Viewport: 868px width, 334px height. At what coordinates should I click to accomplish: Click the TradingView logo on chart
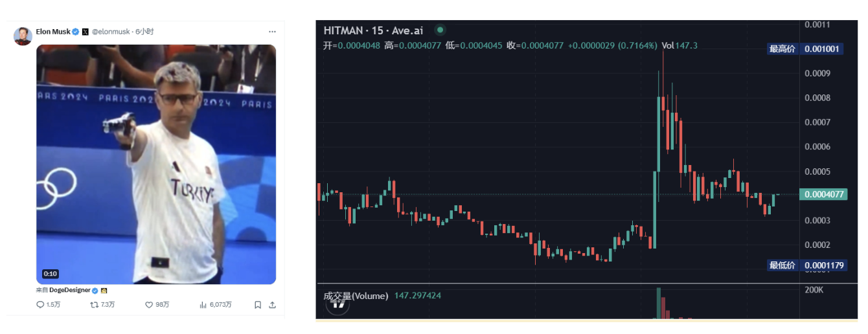coord(337,306)
